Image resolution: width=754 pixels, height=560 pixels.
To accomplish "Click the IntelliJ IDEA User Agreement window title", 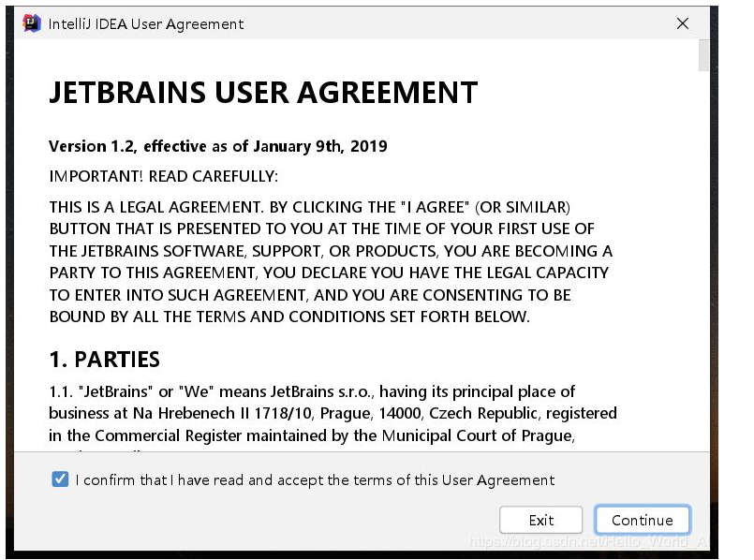I will 146,24.
